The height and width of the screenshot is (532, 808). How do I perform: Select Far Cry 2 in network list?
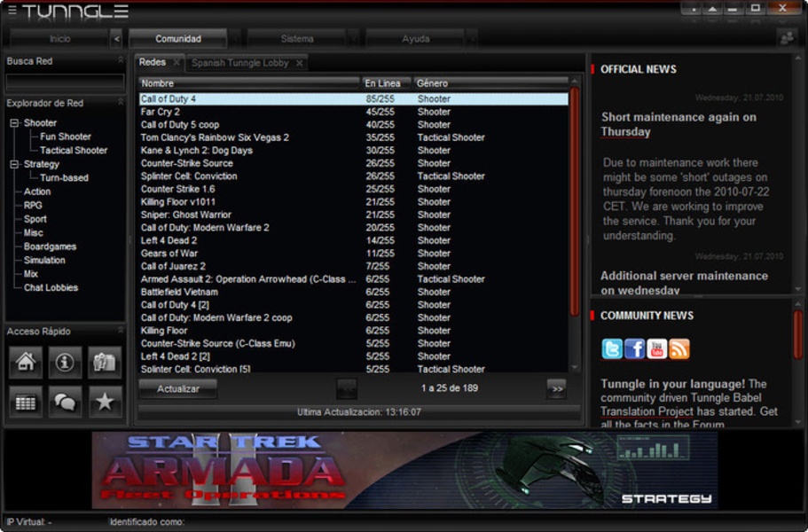click(161, 112)
